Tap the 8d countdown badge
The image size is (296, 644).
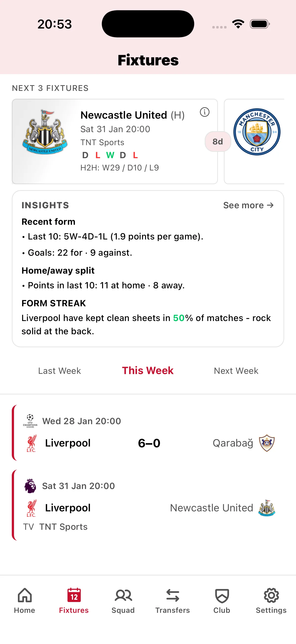click(x=217, y=141)
